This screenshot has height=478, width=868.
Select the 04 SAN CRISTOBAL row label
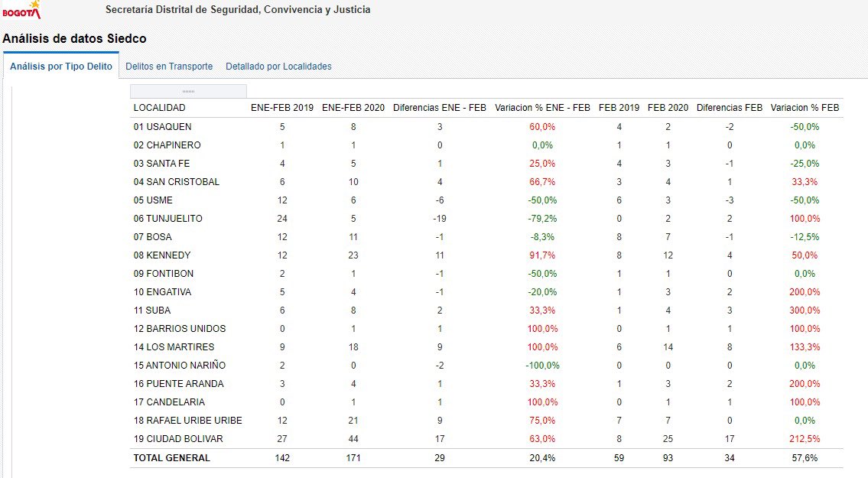[x=177, y=182]
